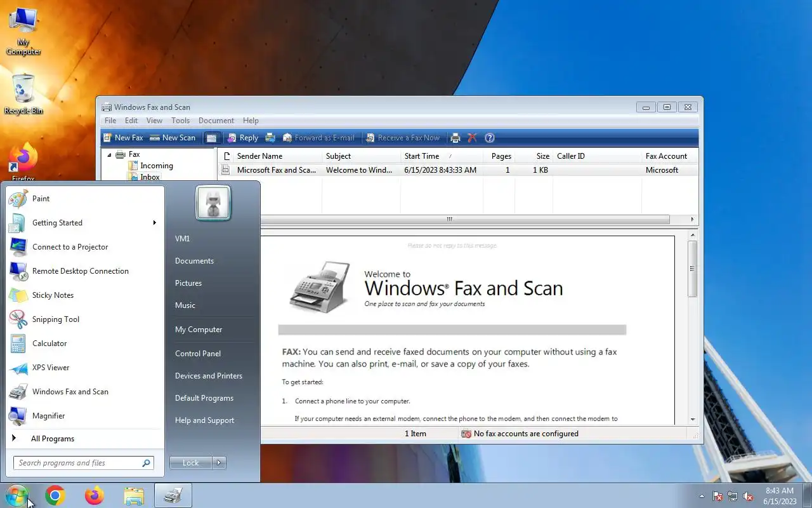Click the preview pane scroll down arrow

(692, 419)
